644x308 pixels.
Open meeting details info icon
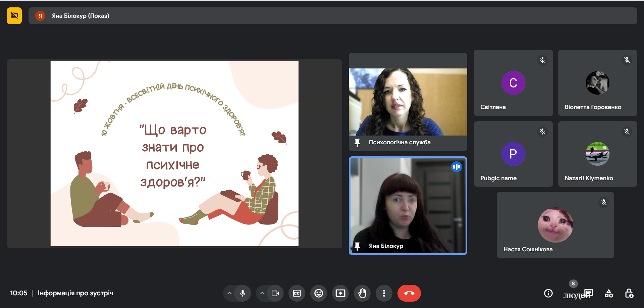pos(548,293)
